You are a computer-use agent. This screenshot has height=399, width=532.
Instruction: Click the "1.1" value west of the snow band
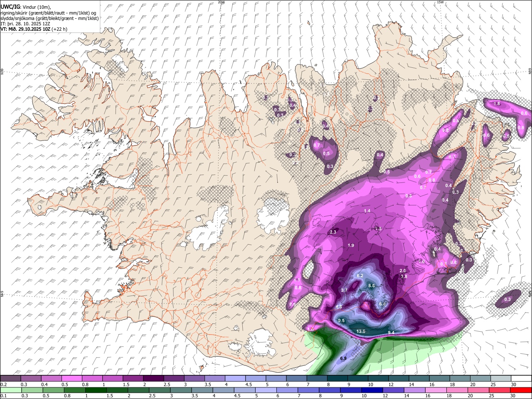point(297,280)
